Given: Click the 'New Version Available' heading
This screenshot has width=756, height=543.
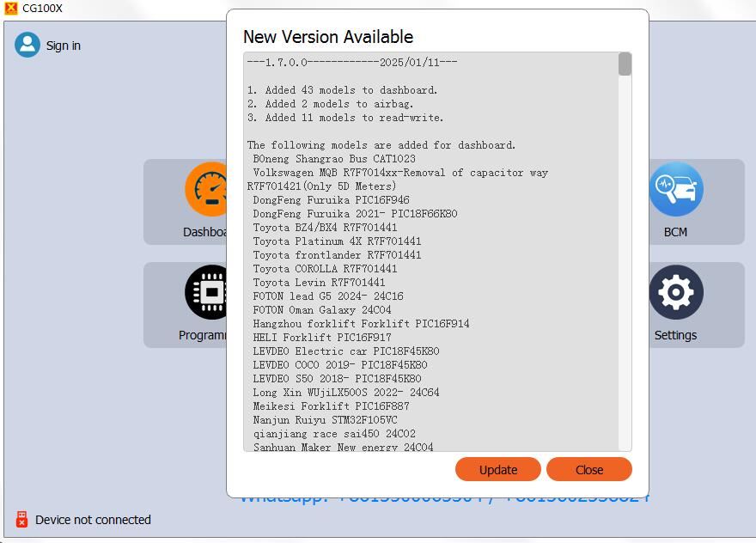Looking at the screenshot, I should point(328,37).
